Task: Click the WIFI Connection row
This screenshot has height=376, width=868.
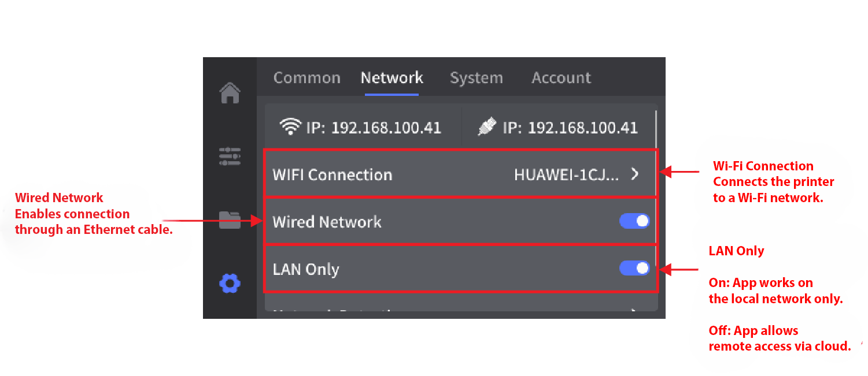Action: point(405,173)
